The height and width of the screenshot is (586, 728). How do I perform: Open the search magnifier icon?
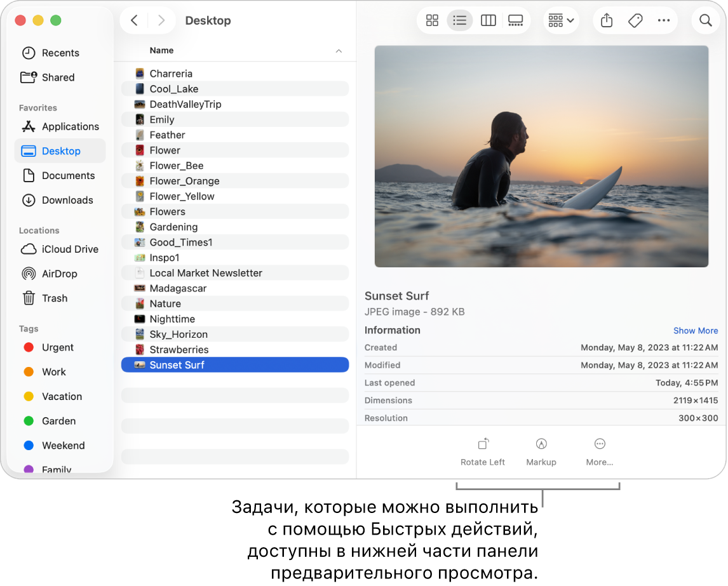pyautogui.click(x=705, y=20)
